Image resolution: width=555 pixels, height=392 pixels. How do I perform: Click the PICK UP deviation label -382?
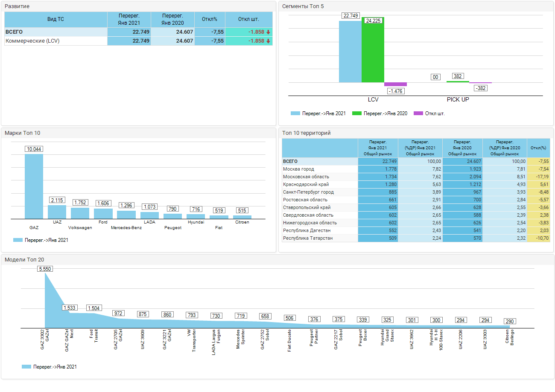point(480,88)
